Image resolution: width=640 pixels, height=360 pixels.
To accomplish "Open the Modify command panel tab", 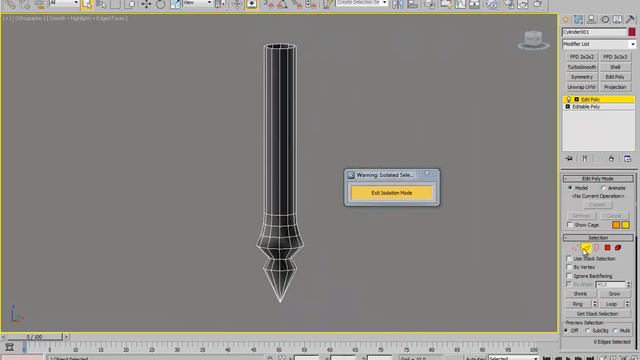I will point(578,20).
